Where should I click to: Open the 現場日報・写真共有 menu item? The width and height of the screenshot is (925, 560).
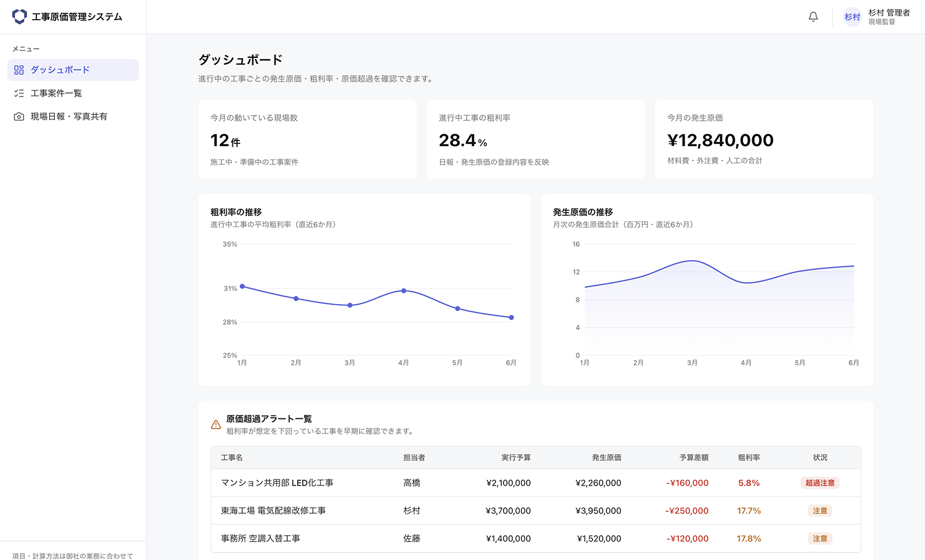click(x=73, y=116)
